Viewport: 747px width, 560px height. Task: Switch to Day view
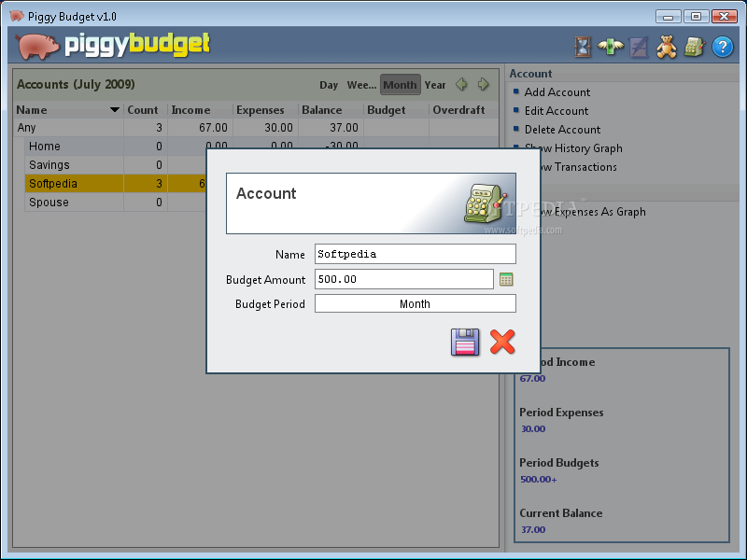point(329,85)
